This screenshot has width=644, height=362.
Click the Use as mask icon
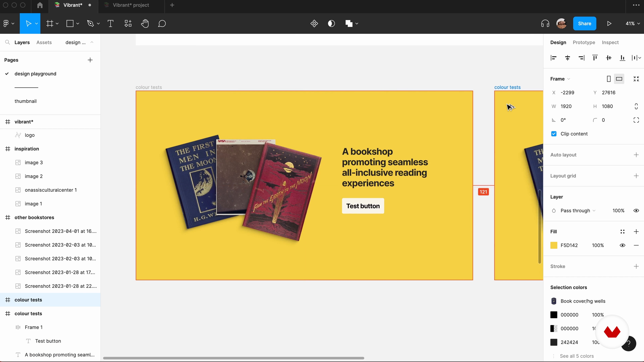[x=331, y=23]
